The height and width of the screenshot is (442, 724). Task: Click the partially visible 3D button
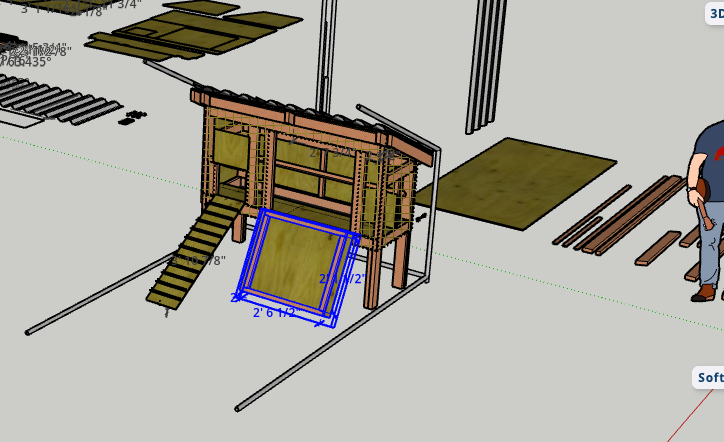[715, 14]
